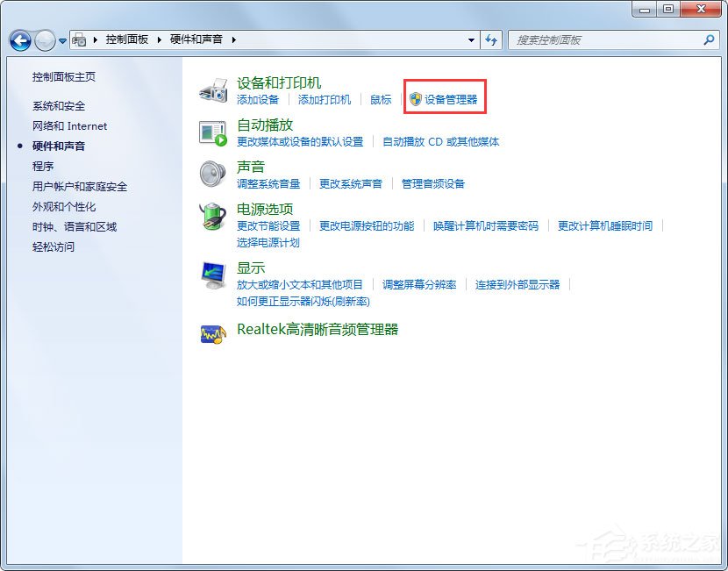The image size is (728, 571).
Task: Click the refresh icon in the address bar
Action: (x=491, y=40)
